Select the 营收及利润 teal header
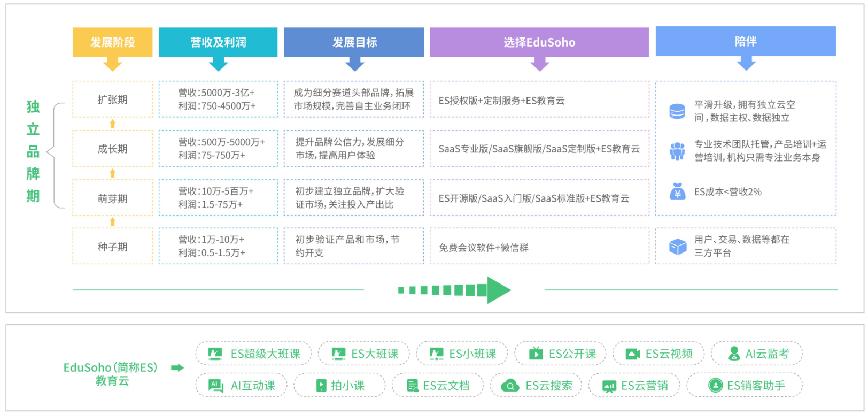Image resolution: width=868 pixels, height=414 pixels. click(x=218, y=42)
